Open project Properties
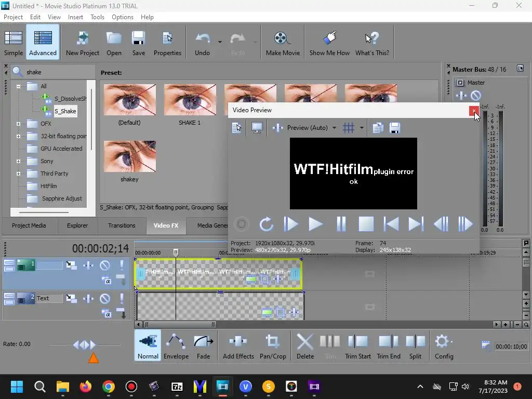This screenshot has width=532, height=399. (167, 43)
